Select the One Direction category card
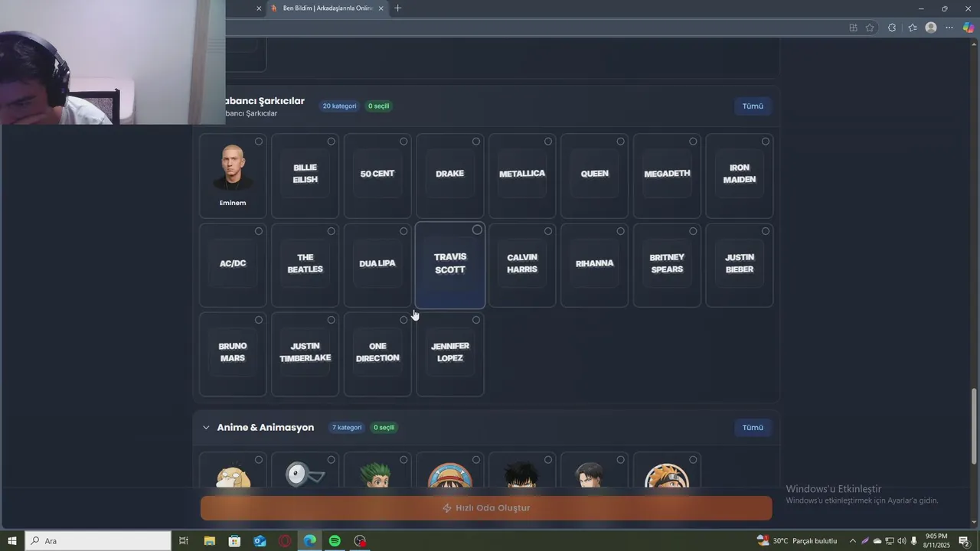 pyautogui.click(x=377, y=354)
